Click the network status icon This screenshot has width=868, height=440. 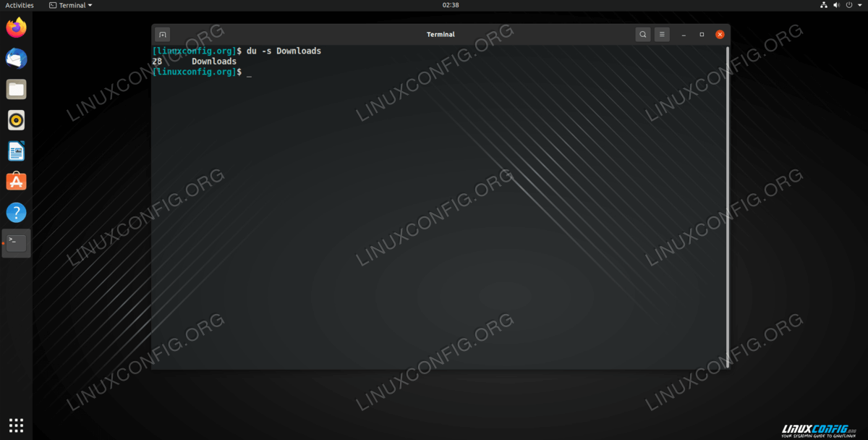pos(824,5)
